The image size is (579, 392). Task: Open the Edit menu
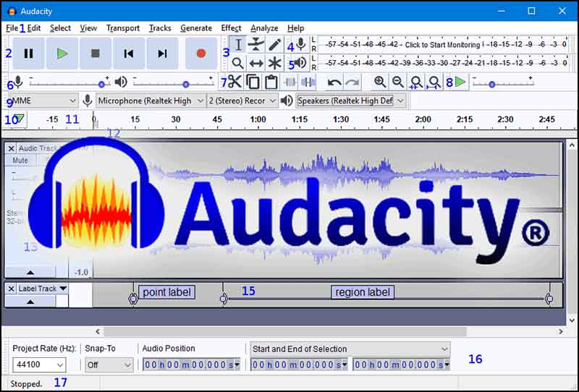tap(34, 28)
